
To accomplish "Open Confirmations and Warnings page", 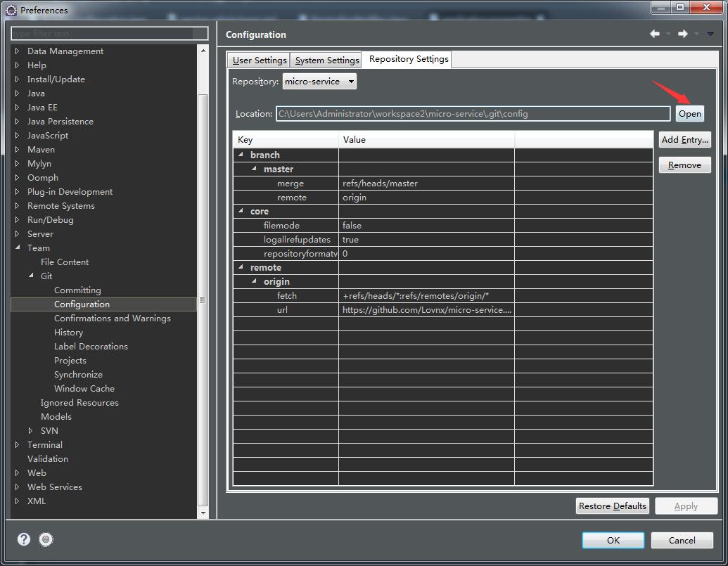I will [113, 319].
